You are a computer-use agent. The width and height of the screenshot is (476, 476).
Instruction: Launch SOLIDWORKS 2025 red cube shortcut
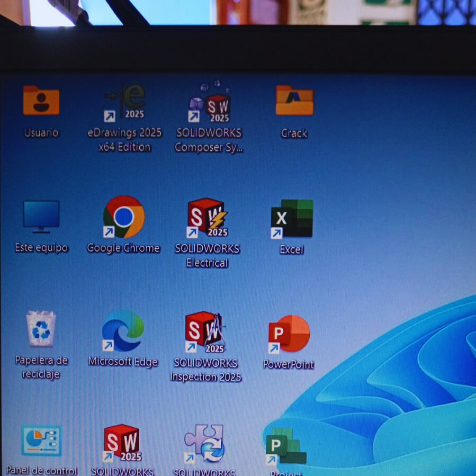pyautogui.click(x=122, y=443)
